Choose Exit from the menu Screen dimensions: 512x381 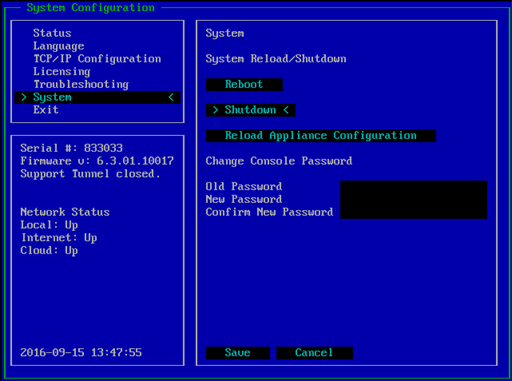pyautogui.click(x=46, y=110)
